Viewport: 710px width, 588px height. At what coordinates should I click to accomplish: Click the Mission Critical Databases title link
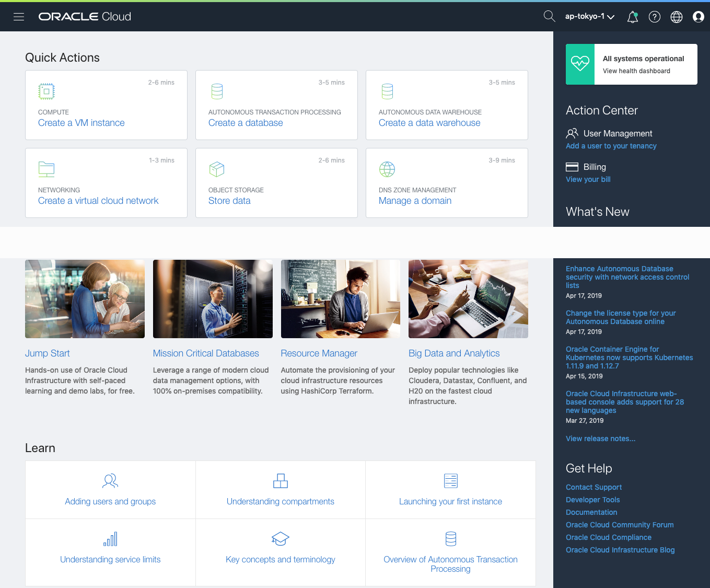point(206,353)
